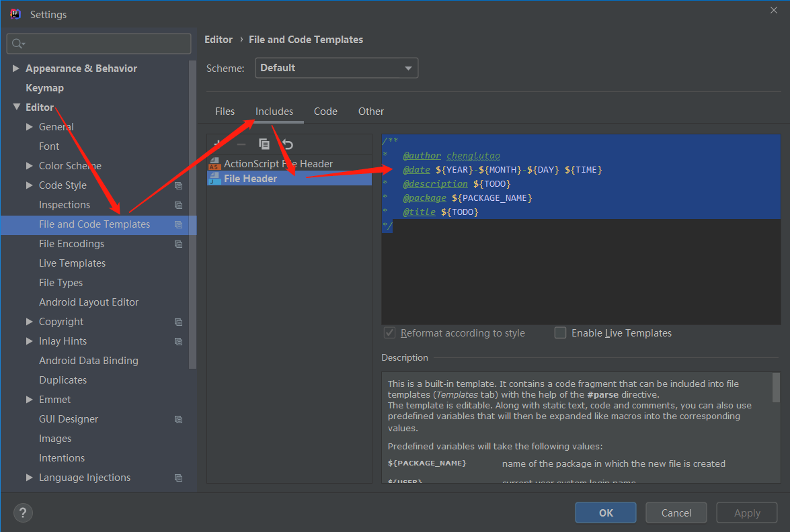Switch to the Includes tab
The height and width of the screenshot is (532, 790).
pos(274,112)
